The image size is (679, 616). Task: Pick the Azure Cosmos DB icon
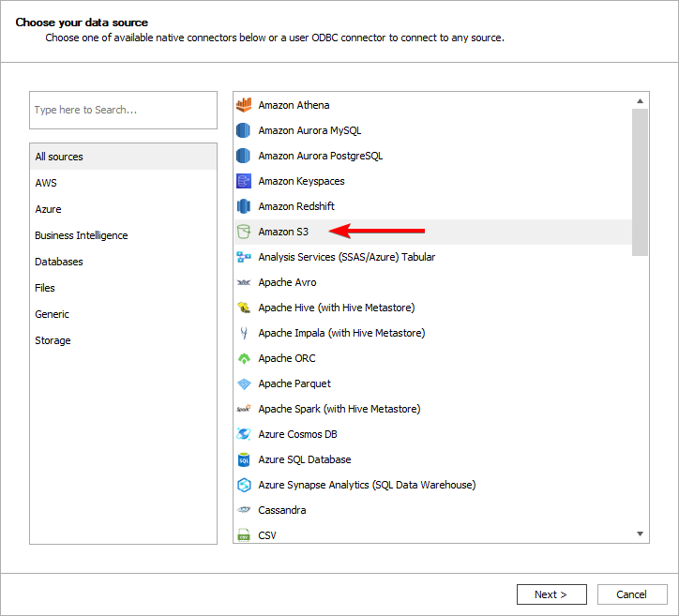244,434
